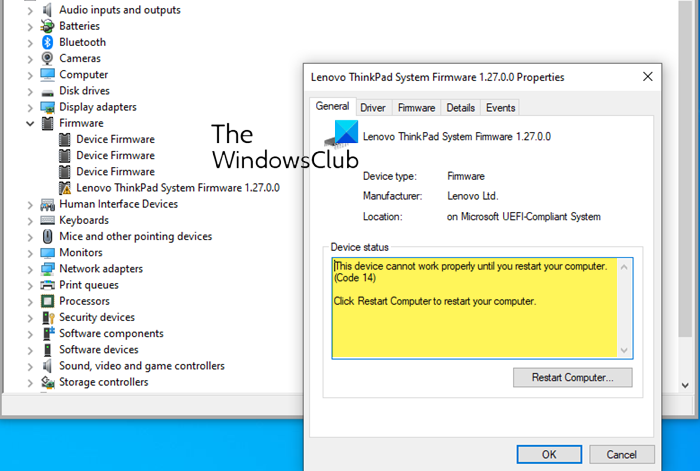
Task: Select the Print queues tree item label
Action: pos(89,285)
